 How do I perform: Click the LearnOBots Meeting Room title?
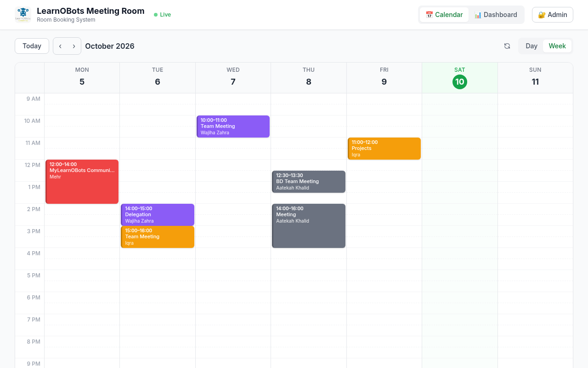(90, 11)
